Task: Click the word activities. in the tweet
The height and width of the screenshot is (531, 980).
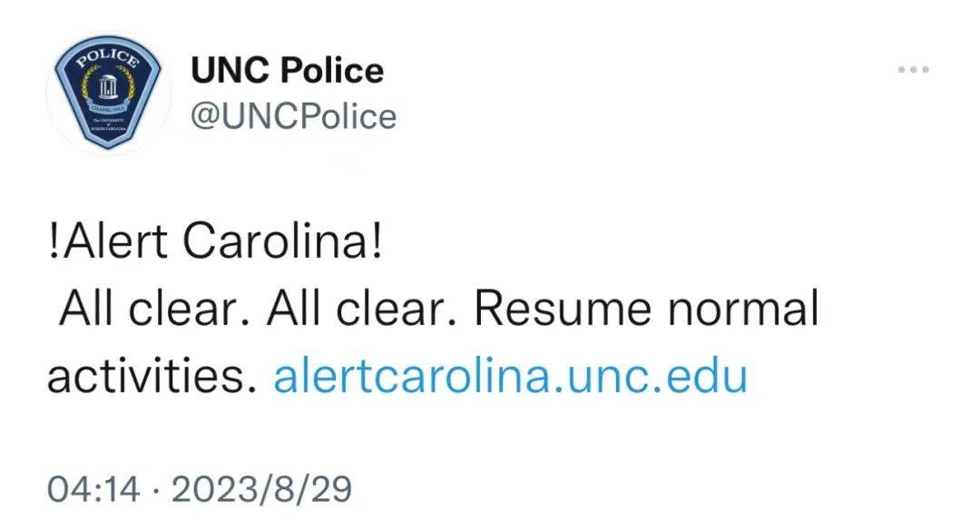Action: click(152, 377)
